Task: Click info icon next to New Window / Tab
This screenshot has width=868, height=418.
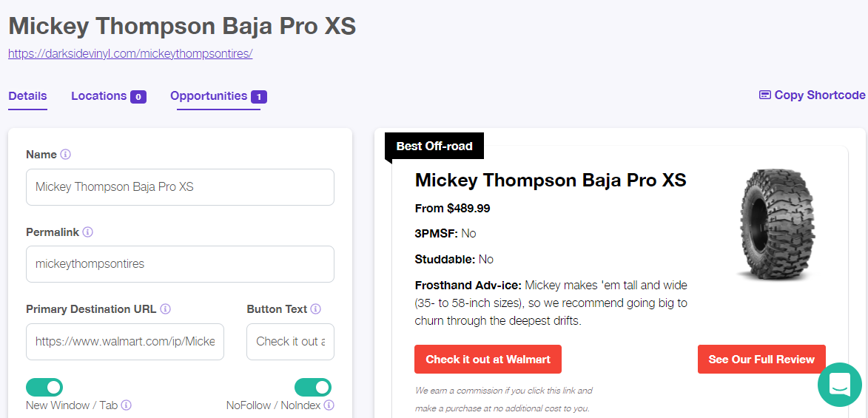Action: click(127, 405)
